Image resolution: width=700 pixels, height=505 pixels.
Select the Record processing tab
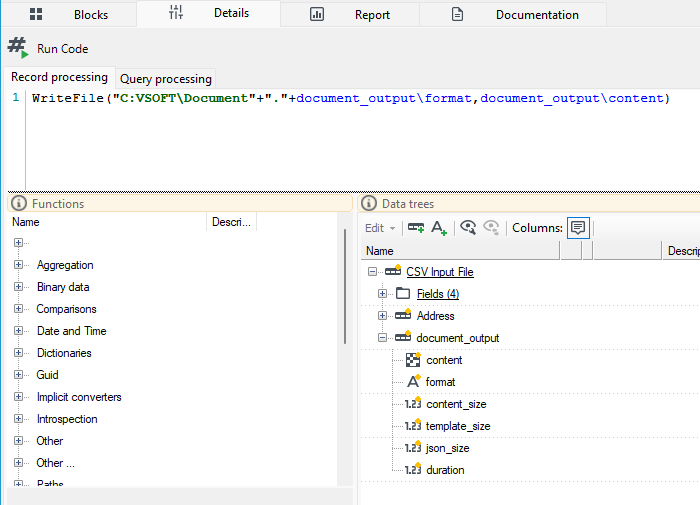coord(59,77)
